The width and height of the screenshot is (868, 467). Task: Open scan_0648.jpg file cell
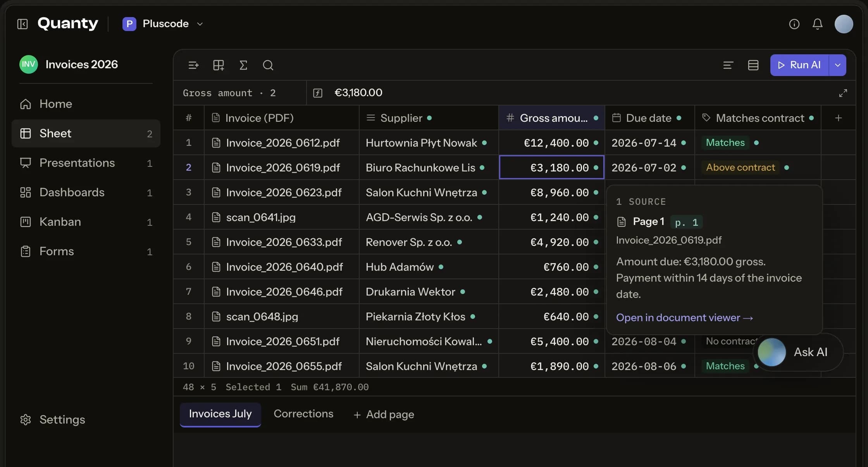[x=281, y=317]
